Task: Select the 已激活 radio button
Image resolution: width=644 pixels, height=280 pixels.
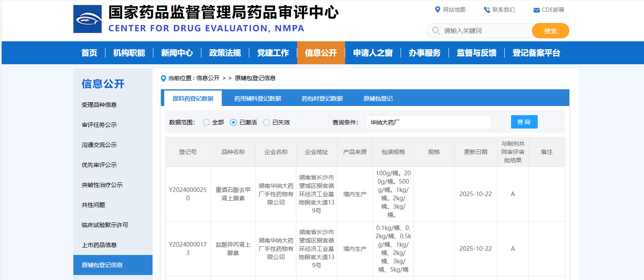Action: coord(234,122)
